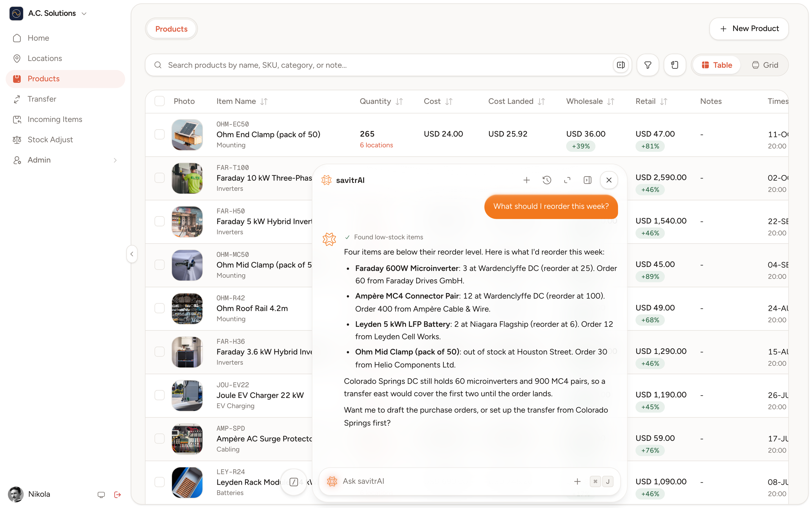
Task: Open the filter icon next to search
Action: click(x=648, y=65)
